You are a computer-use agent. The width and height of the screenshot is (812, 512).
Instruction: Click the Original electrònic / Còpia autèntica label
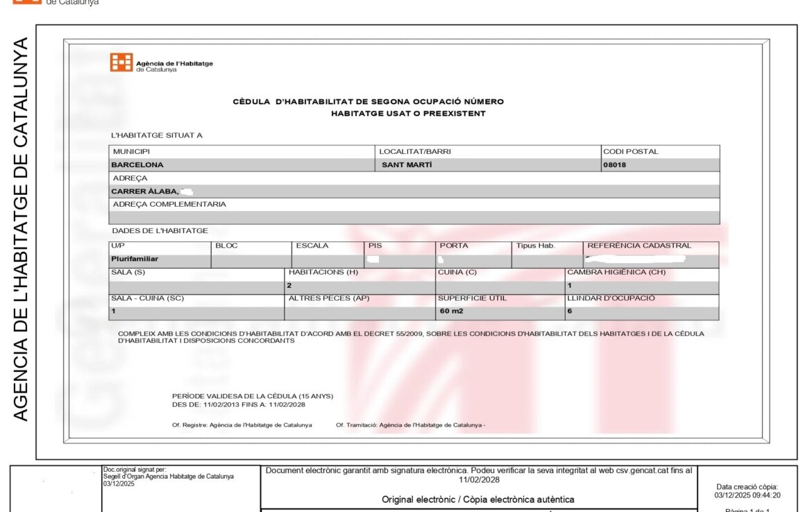(x=477, y=500)
